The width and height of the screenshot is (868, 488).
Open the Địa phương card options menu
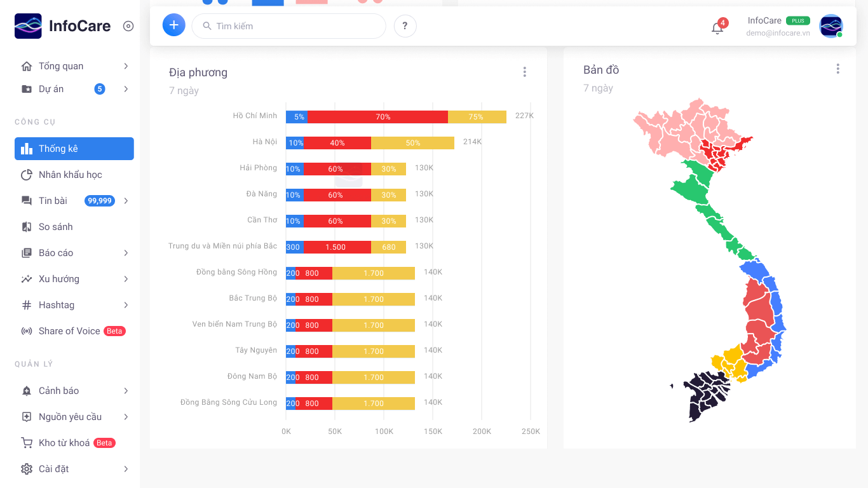[x=525, y=72]
